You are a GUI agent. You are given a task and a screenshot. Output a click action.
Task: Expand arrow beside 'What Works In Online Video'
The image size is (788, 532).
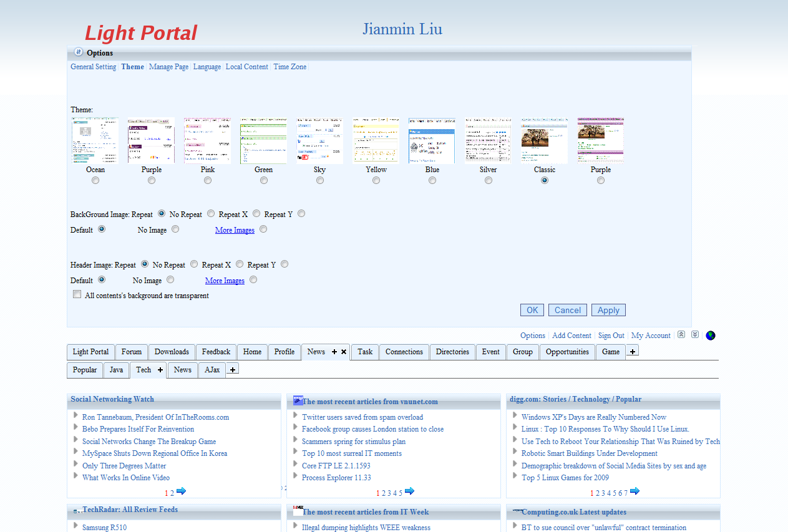[75, 476]
